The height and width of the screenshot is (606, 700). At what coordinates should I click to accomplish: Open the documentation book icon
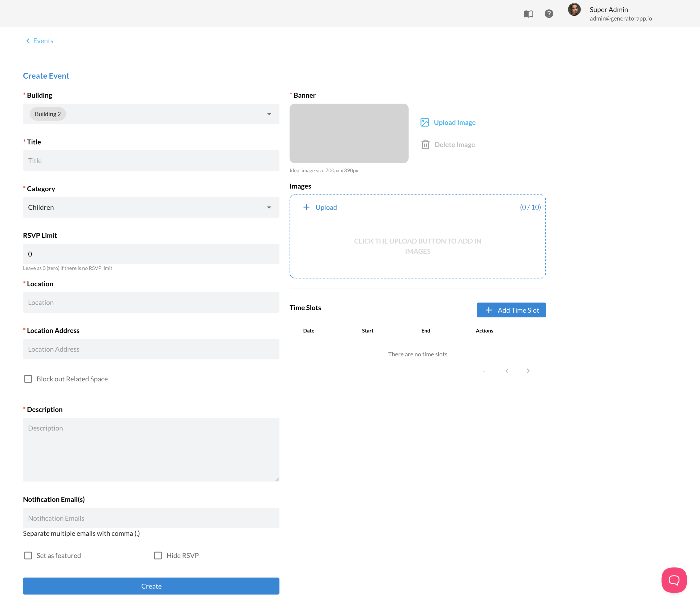(528, 14)
